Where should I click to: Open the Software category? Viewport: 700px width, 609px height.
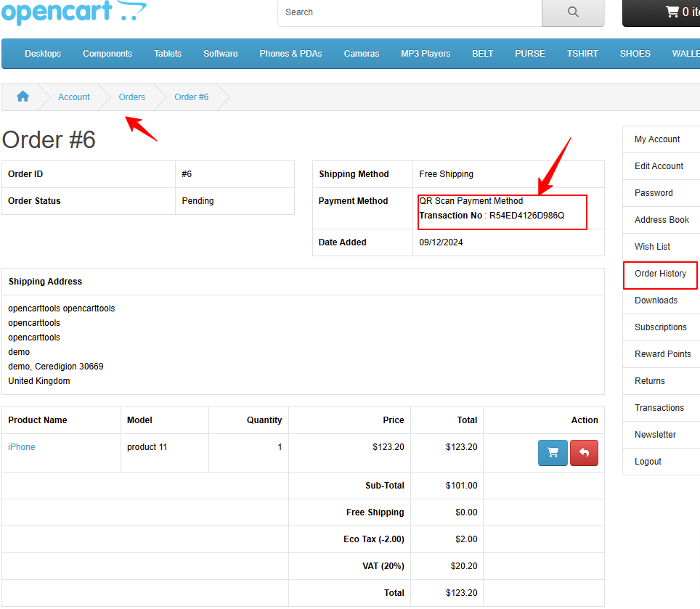tap(221, 54)
